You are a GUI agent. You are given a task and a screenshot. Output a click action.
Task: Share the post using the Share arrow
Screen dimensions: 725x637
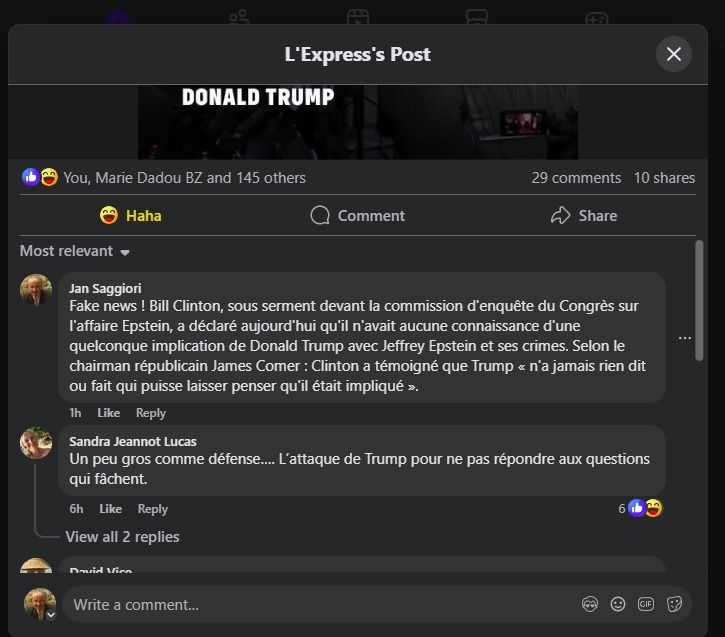pyautogui.click(x=584, y=215)
